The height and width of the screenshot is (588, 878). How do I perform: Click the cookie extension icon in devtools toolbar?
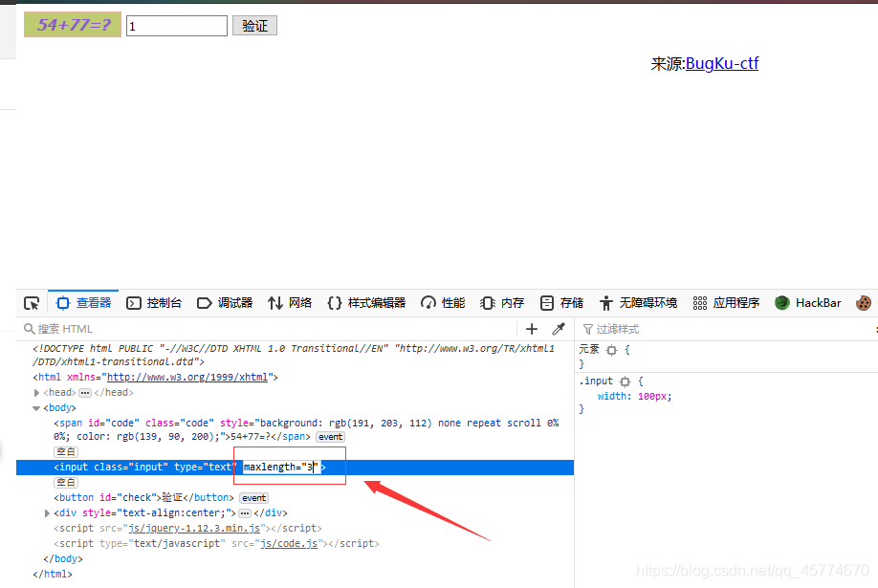pyautogui.click(x=864, y=303)
